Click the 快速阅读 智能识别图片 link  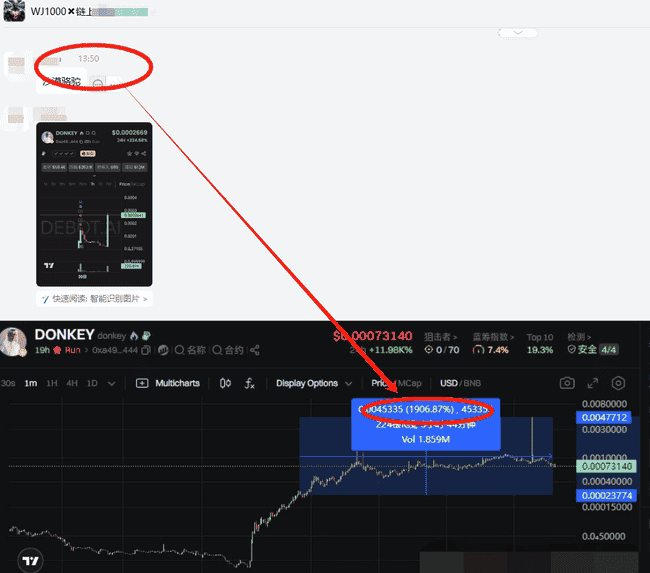click(95, 299)
